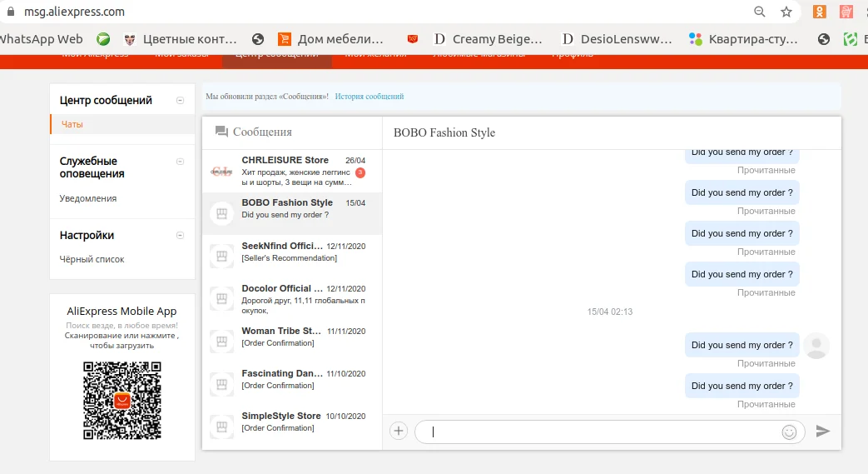Image resolution: width=868 pixels, height=474 pixels.
Task: Click the unread badge on CHRLEISURE Store
Action: click(360, 172)
